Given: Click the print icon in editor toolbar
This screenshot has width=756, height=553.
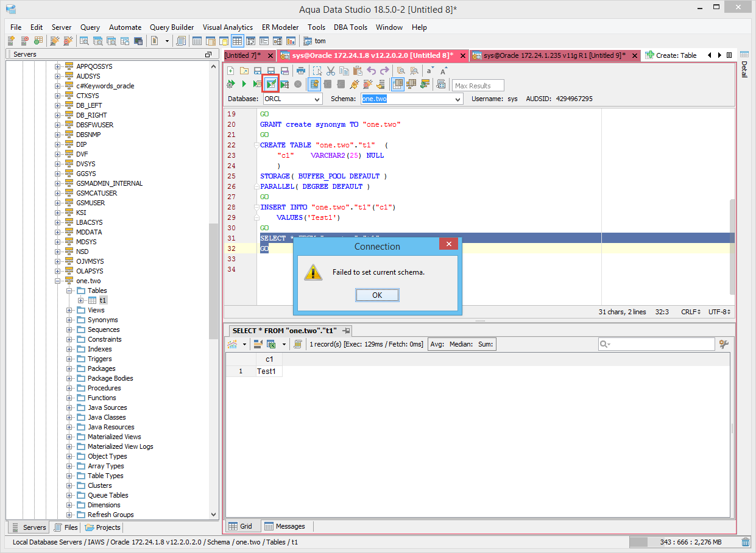Looking at the screenshot, I should pos(301,71).
